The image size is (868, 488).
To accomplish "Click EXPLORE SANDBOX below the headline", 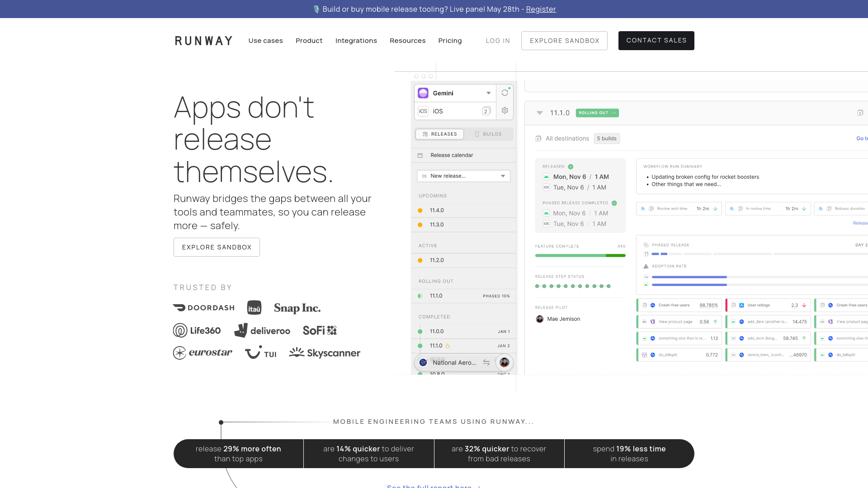I will pos(217,247).
